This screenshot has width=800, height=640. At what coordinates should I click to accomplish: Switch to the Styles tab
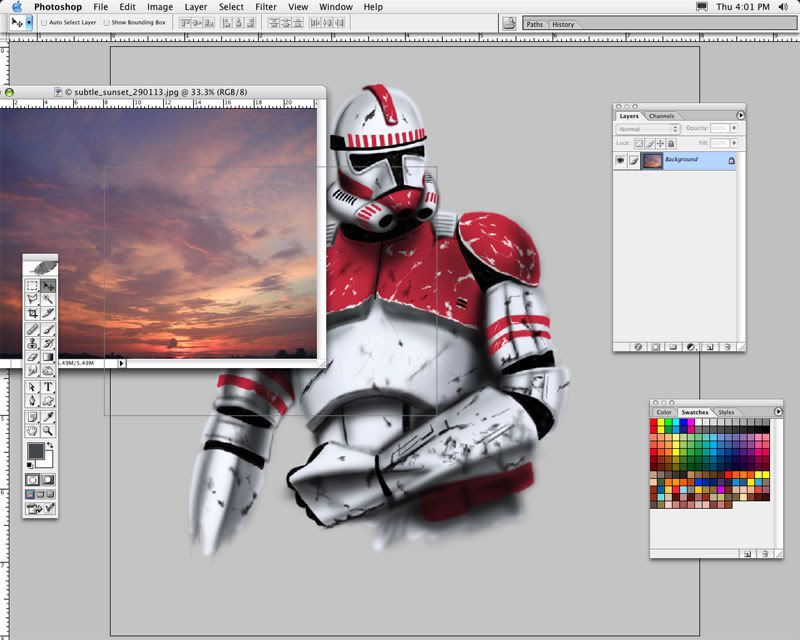726,412
